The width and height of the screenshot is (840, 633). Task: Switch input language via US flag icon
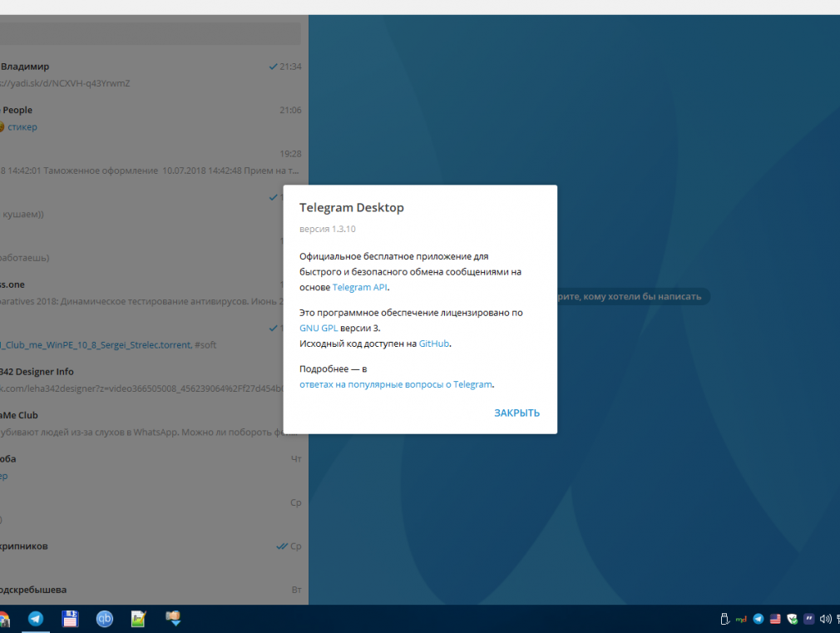pyautogui.click(x=775, y=619)
